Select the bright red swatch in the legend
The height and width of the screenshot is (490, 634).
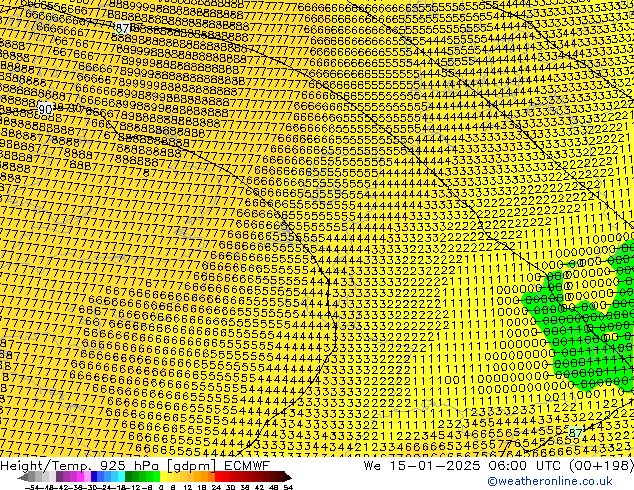218,477
